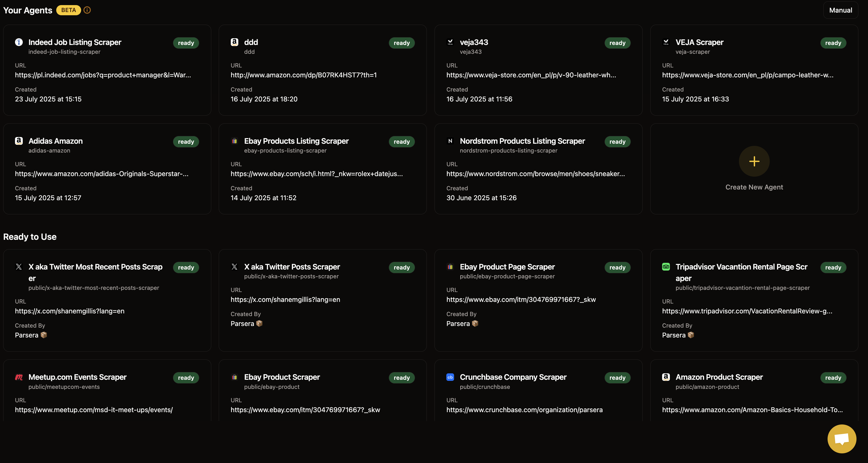The height and width of the screenshot is (463, 868).
Task: Open the VEJA Scraper agent title
Action: click(x=699, y=43)
